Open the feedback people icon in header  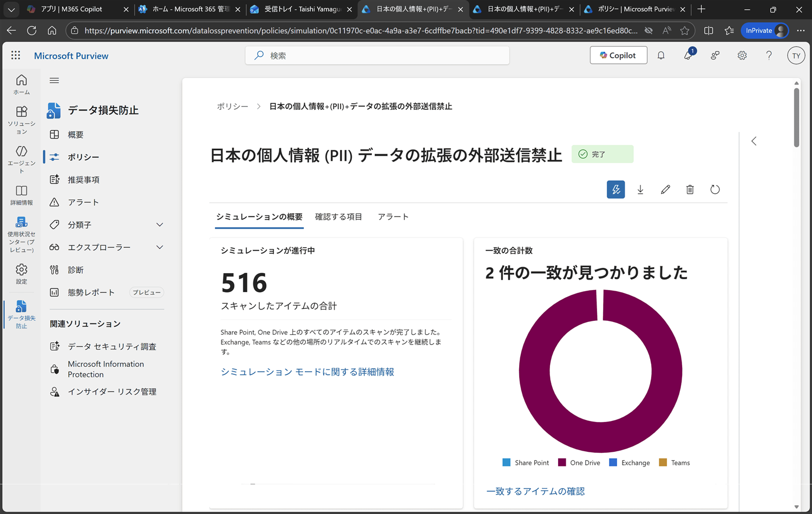(715, 55)
